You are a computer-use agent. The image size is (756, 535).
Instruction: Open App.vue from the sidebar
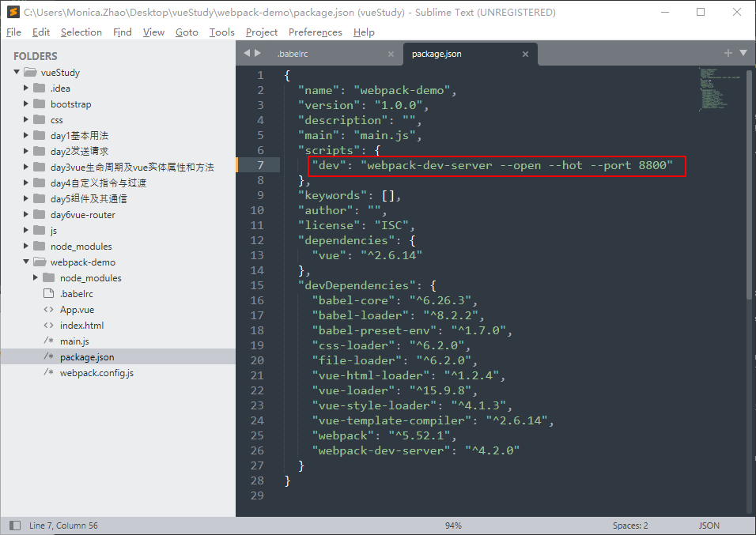[77, 310]
